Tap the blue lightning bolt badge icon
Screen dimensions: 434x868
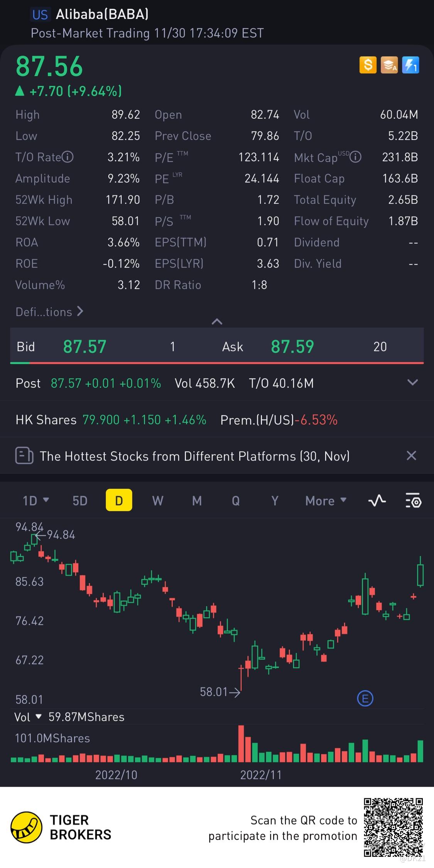point(410,65)
